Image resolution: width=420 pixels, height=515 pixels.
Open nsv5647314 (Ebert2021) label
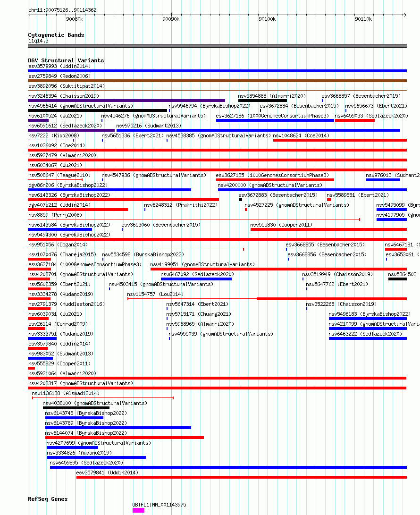click(197, 304)
